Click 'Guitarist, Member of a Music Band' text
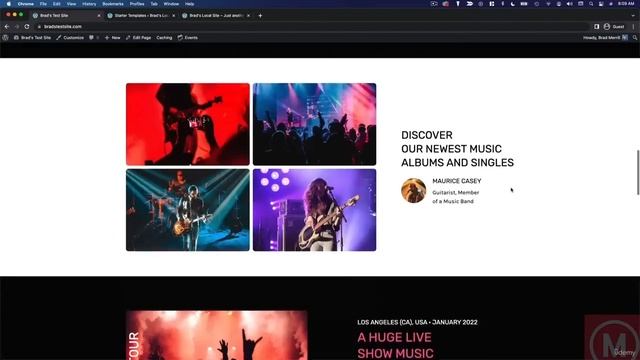The image size is (640, 360). point(456,197)
